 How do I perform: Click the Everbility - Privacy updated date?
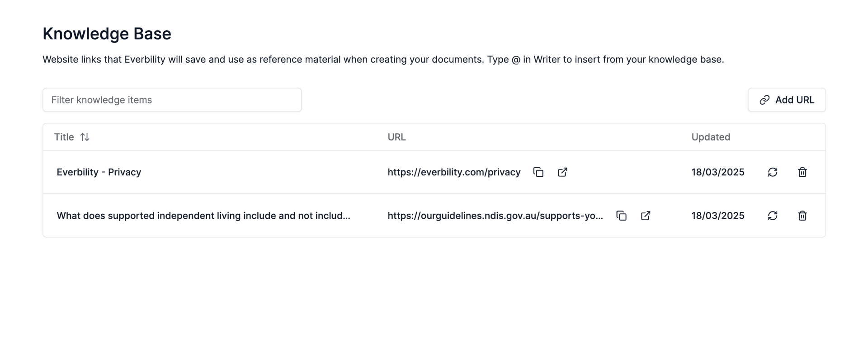click(717, 172)
